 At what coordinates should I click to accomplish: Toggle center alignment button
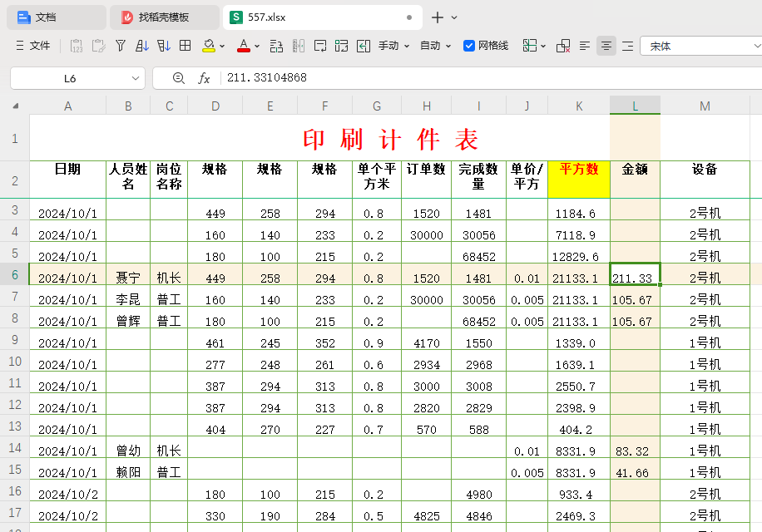pyautogui.click(x=606, y=46)
